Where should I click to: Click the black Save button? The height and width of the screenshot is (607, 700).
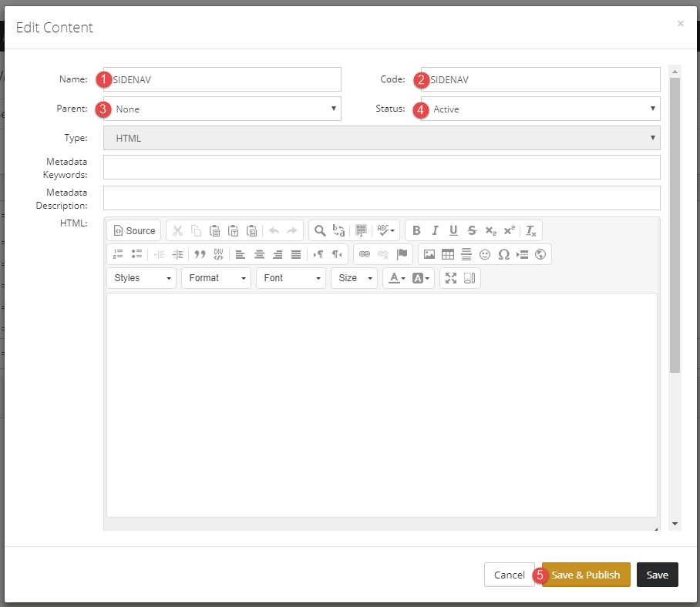click(x=657, y=575)
